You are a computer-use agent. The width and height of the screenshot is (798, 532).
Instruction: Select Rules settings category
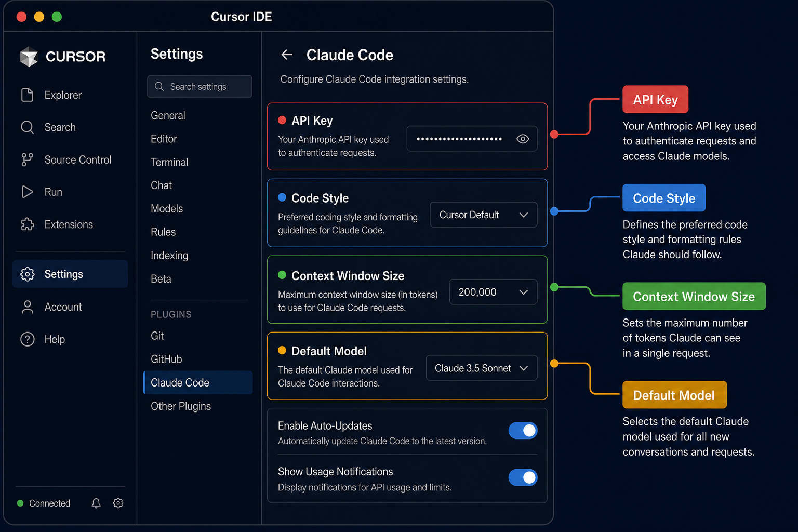(163, 232)
